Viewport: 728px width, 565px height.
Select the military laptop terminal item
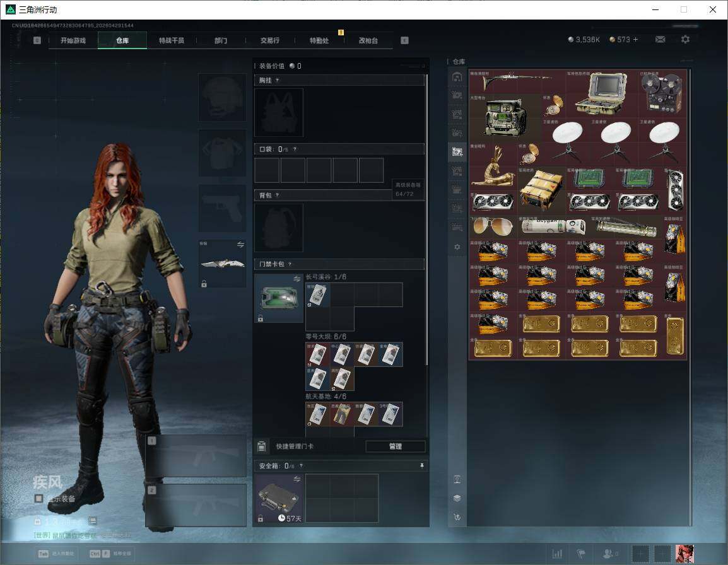(x=601, y=94)
